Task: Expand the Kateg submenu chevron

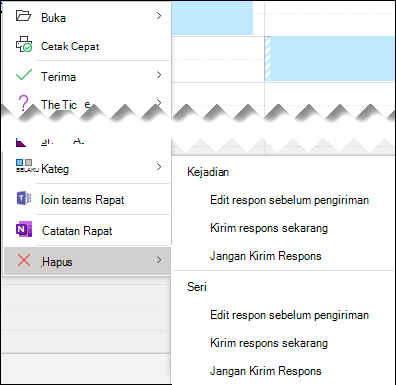Action: [x=159, y=167]
